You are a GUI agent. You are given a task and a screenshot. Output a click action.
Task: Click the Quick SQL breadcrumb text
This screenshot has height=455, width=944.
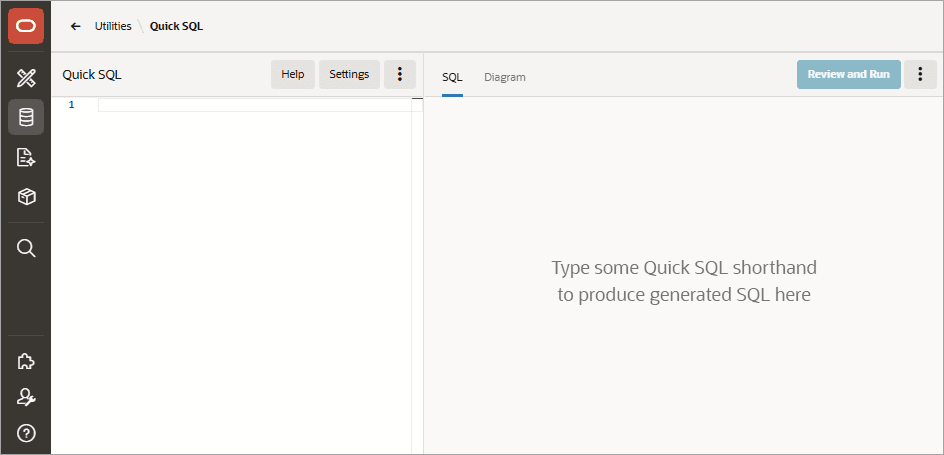coord(176,26)
